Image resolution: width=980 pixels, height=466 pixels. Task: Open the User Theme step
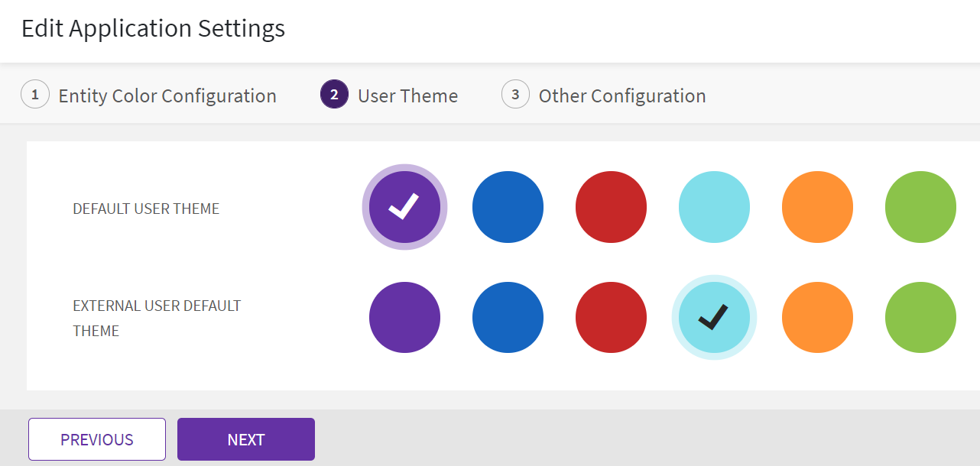407,95
